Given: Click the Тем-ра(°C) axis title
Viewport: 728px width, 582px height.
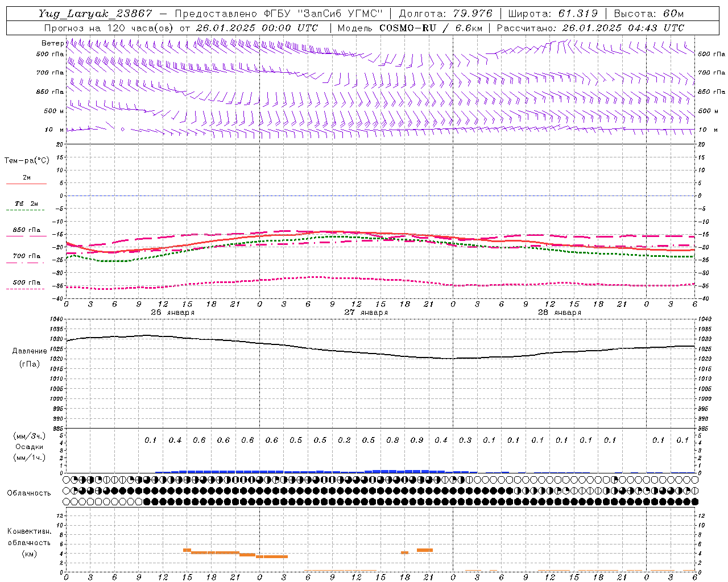Looking at the screenshot, I should click(27, 160).
